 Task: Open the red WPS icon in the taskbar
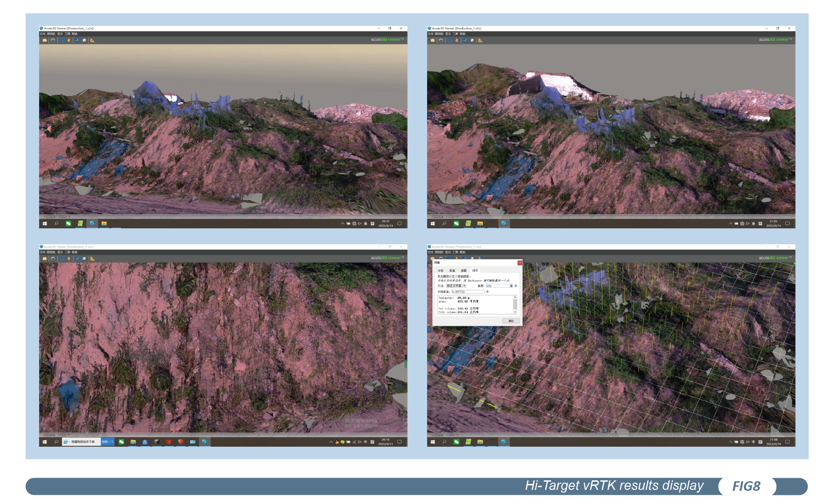[x=169, y=442]
